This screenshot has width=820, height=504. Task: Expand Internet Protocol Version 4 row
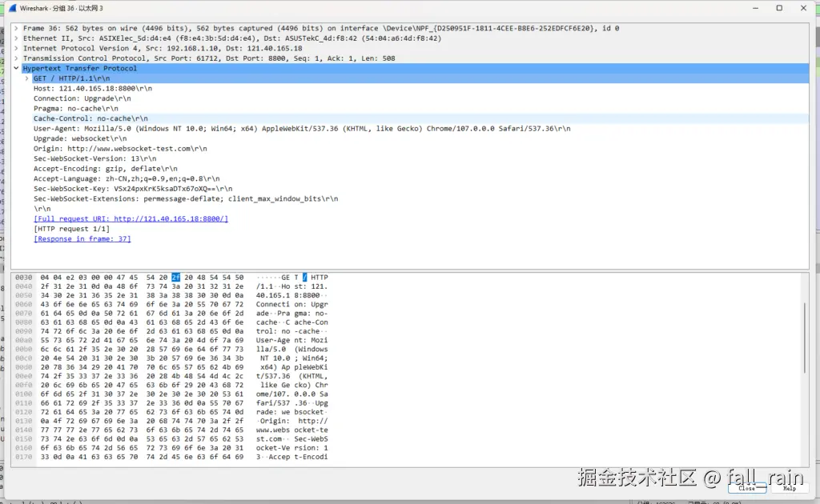tap(16, 48)
